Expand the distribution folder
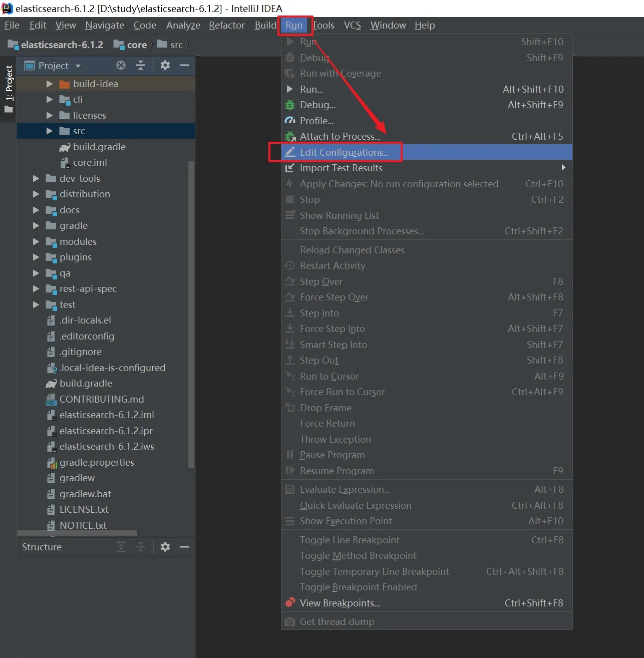 click(36, 194)
